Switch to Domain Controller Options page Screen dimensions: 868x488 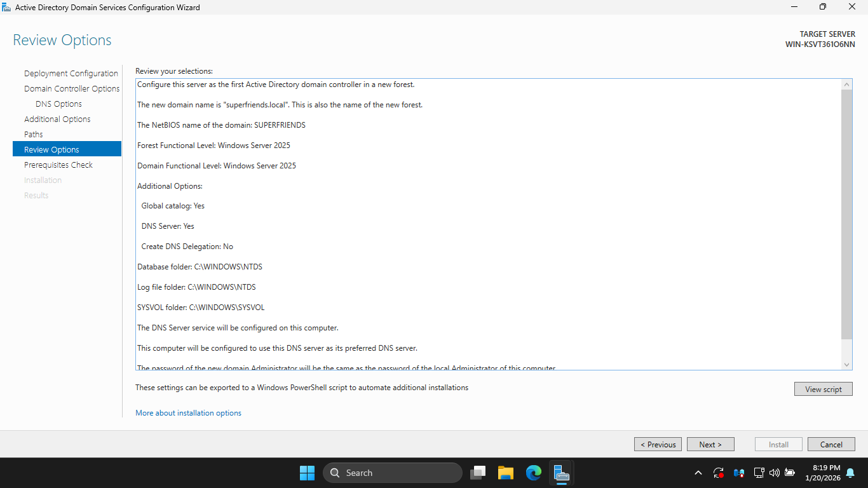click(72, 89)
